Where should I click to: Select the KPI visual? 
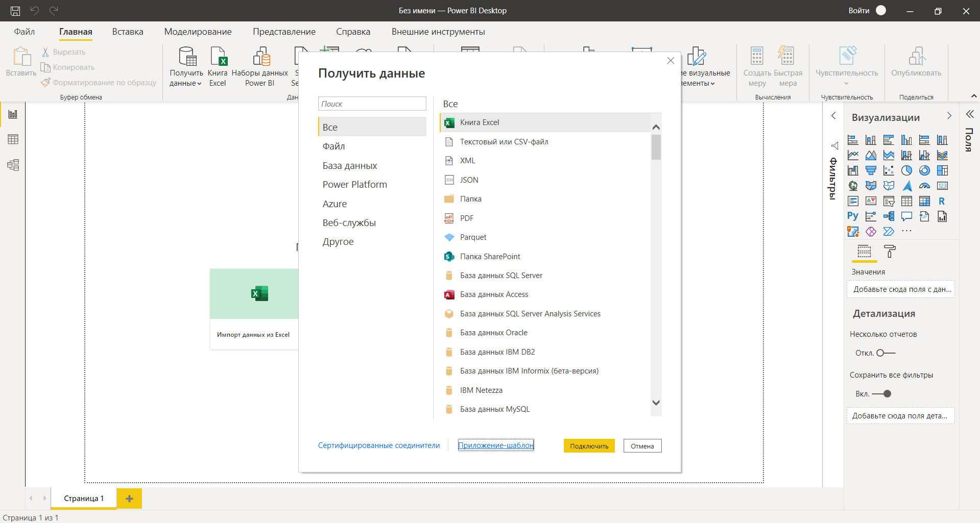coord(871,201)
